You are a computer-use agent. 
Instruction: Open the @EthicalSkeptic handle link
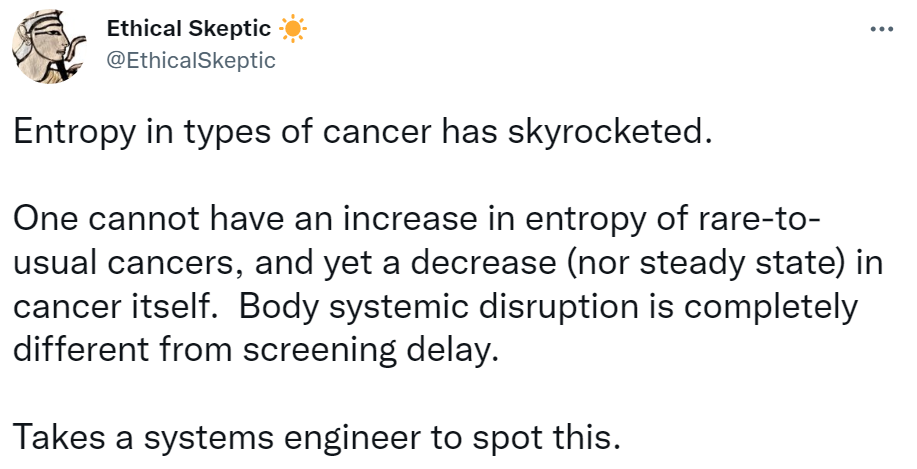(x=190, y=60)
